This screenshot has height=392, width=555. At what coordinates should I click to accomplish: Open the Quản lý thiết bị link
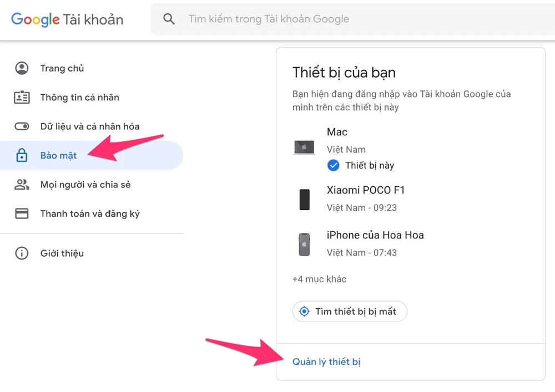pyautogui.click(x=326, y=362)
